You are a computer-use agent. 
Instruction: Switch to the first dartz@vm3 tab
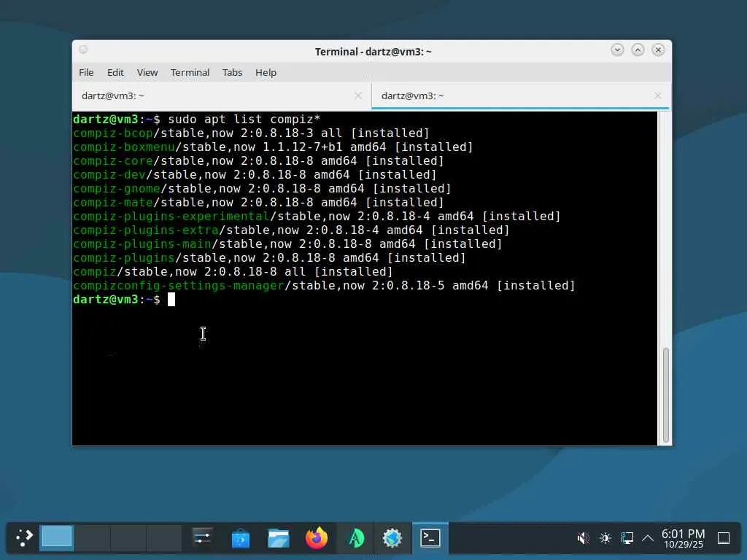coord(222,96)
